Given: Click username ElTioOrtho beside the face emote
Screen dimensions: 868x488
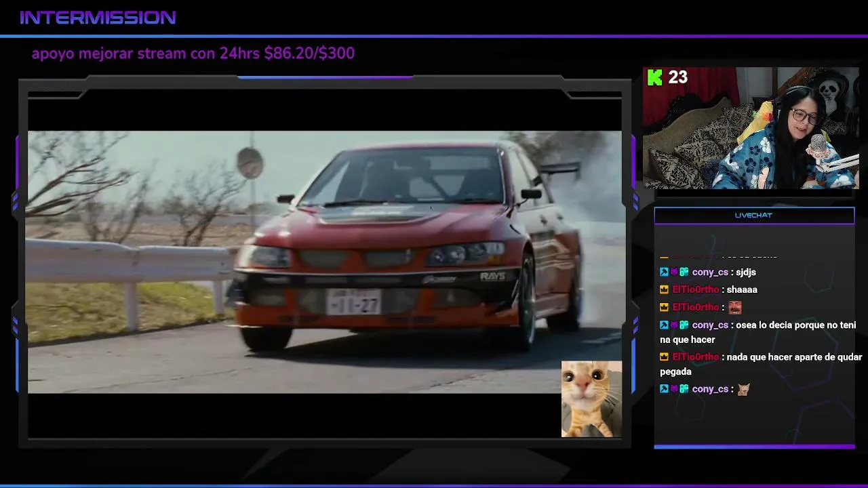Looking at the screenshot, I should coord(695,307).
